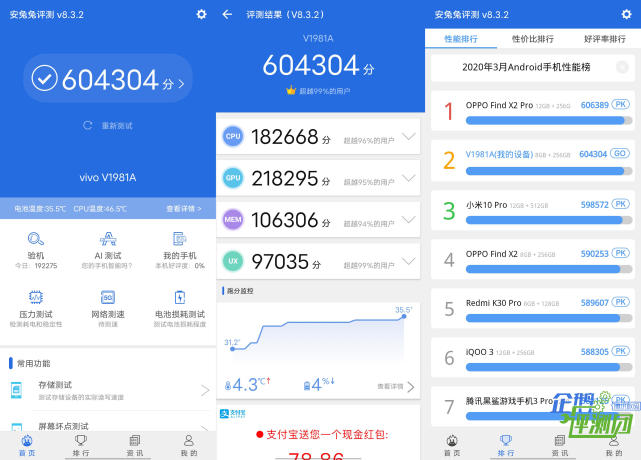
Task: Tap the 4% battery drop value
Action: tap(319, 384)
